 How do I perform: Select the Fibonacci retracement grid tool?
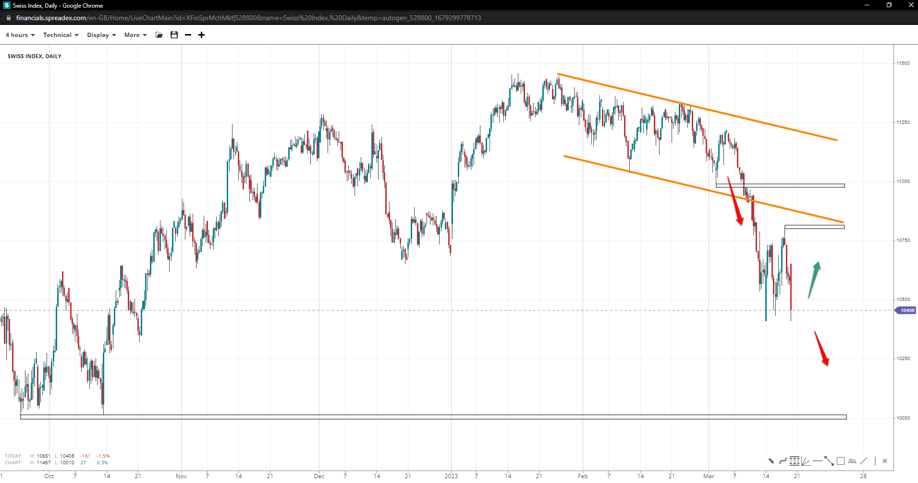click(794, 461)
